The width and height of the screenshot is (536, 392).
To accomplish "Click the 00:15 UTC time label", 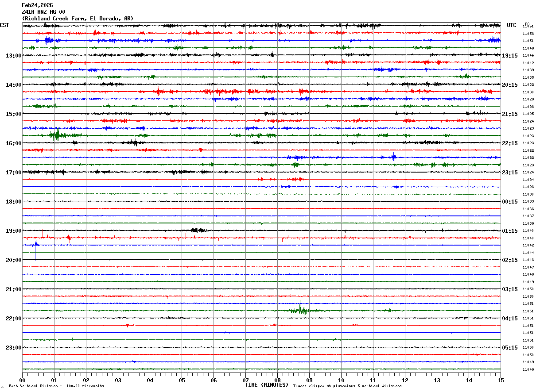I will [x=510, y=202].
